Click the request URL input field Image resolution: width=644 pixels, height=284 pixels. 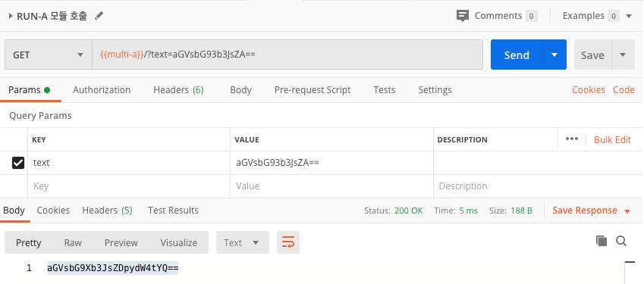click(287, 55)
